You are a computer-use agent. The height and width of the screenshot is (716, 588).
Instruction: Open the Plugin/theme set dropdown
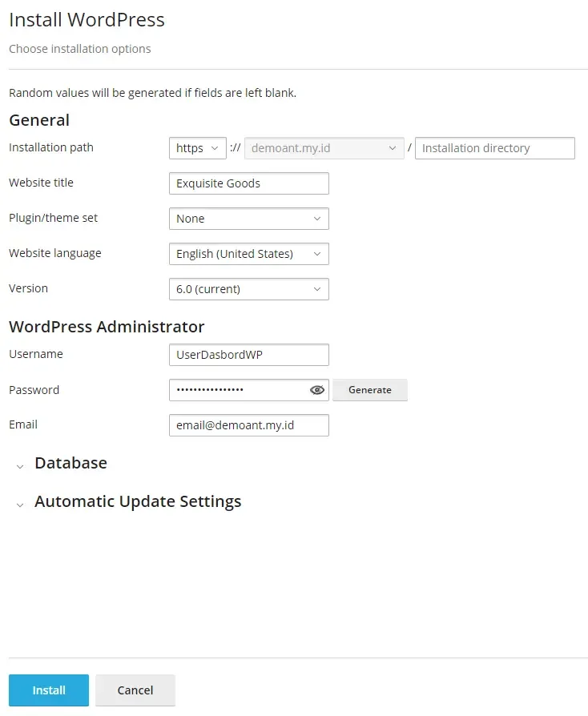pyautogui.click(x=248, y=219)
